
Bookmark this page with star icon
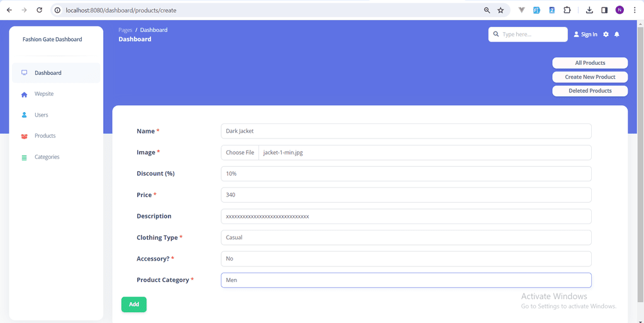(x=500, y=10)
